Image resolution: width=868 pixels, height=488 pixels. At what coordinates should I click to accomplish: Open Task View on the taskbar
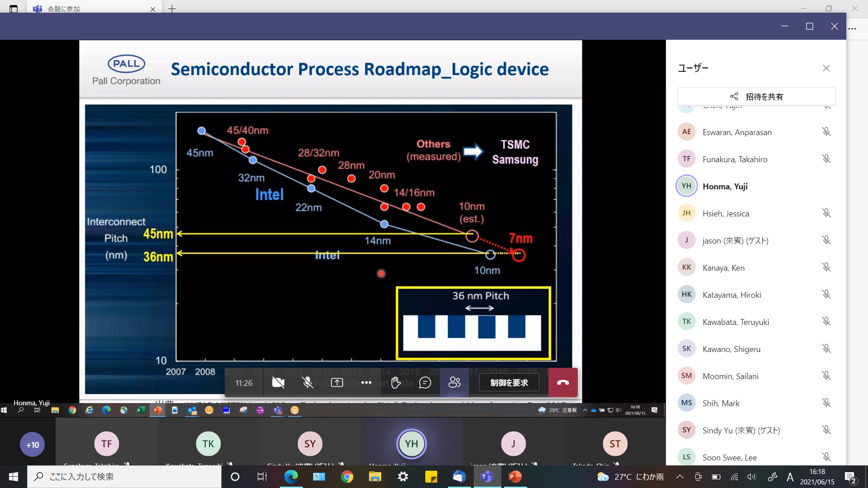pos(262,477)
